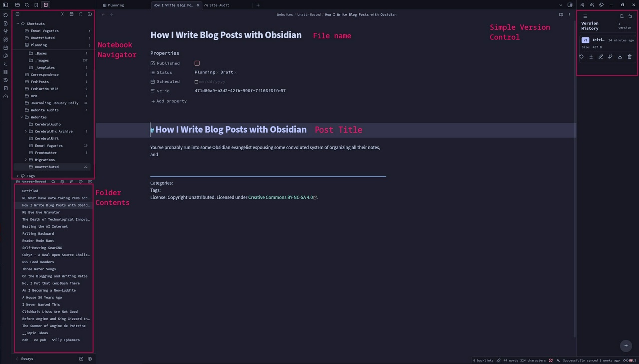Toggle the left sidebar collapse button

tap(5, 5)
